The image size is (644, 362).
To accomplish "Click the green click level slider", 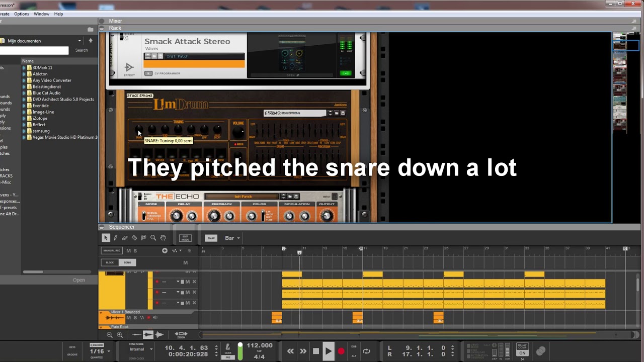I will (240, 351).
